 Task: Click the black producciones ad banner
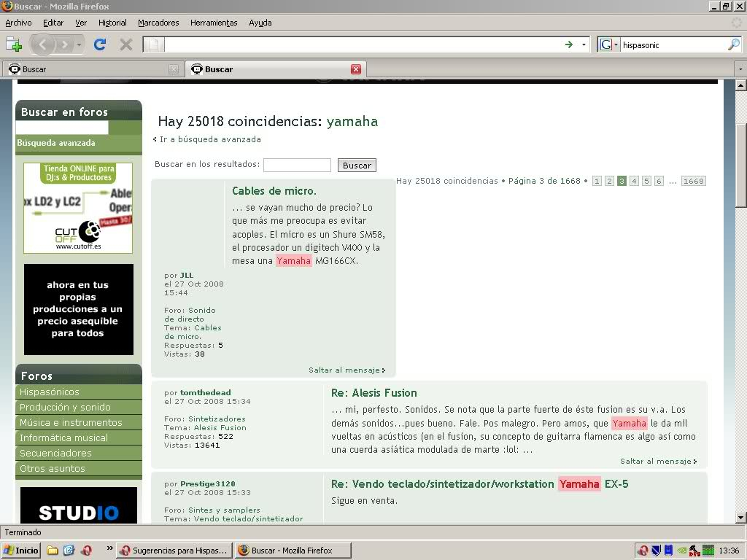tap(79, 309)
